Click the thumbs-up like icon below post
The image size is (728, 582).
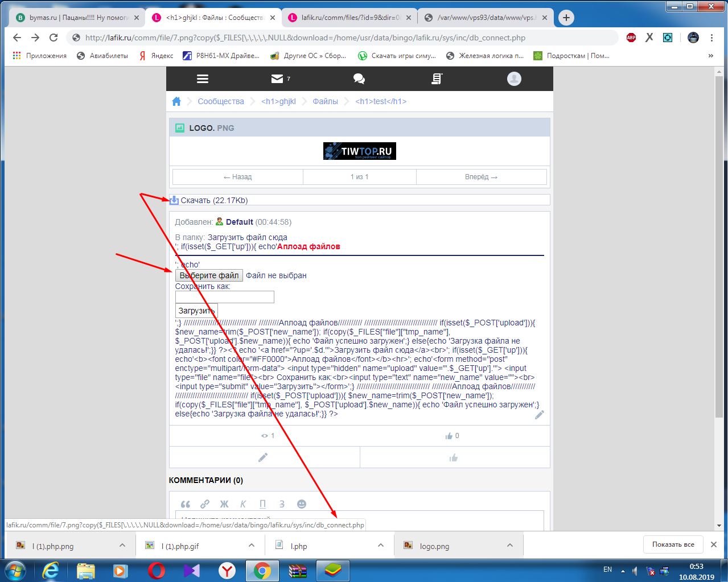pyautogui.click(x=454, y=457)
